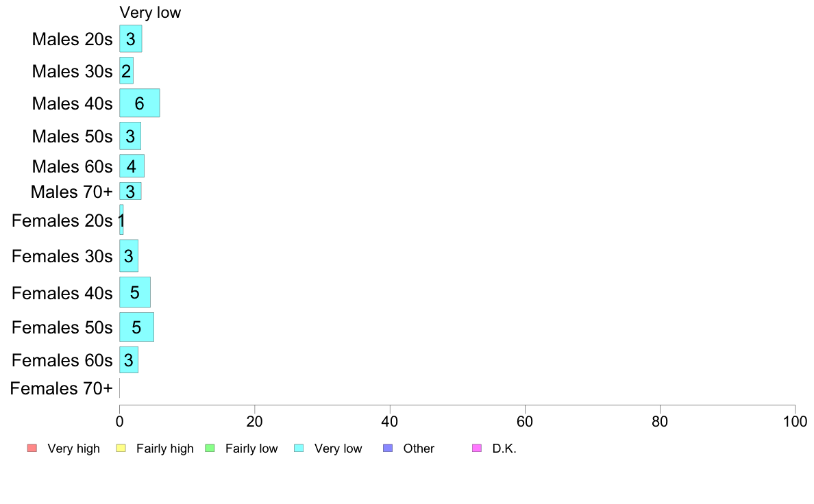The width and height of the screenshot is (814, 504).
Task: Click the Very low chart title
Action: coord(150,12)
